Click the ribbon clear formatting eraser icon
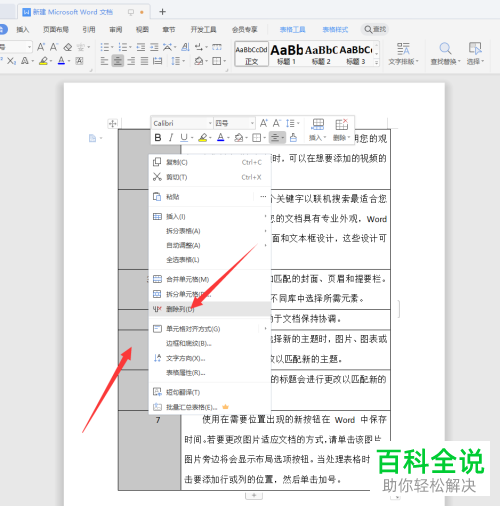The height and width of the screenshot is (506, 500). pos(68,47)
